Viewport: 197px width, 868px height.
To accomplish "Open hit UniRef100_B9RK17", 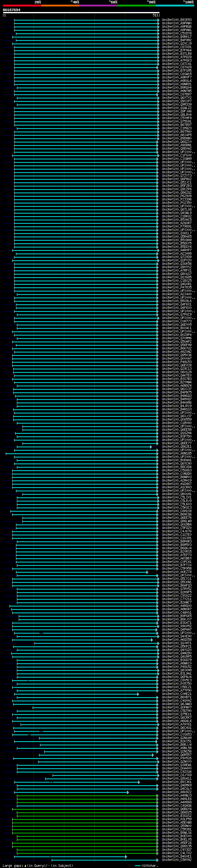I will pyautogui.click(x=176, y=37).
